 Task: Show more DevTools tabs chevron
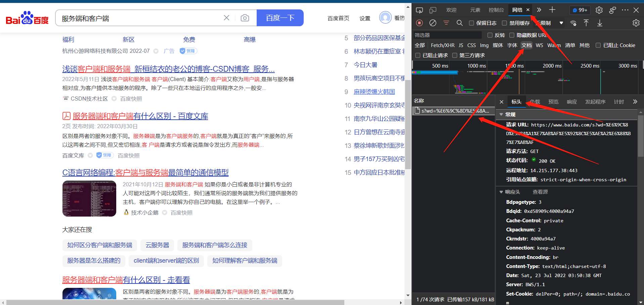click(x=539, y=10)
